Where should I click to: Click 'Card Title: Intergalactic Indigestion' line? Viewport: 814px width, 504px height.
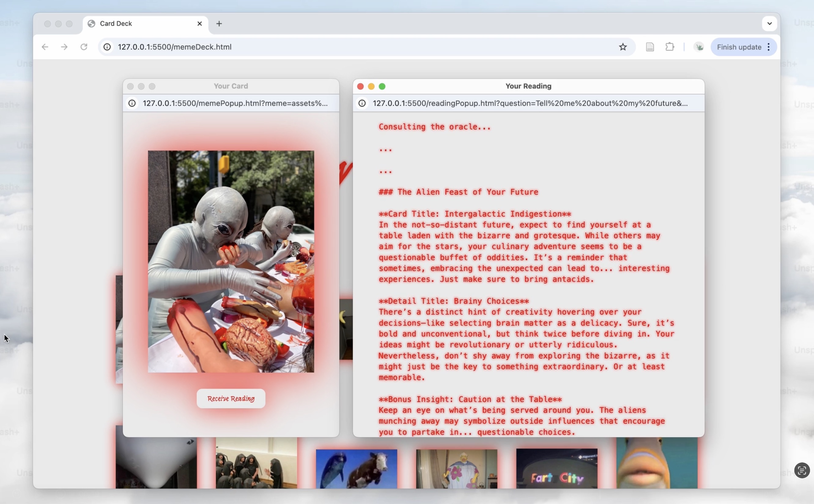click(x=475, y=214)
